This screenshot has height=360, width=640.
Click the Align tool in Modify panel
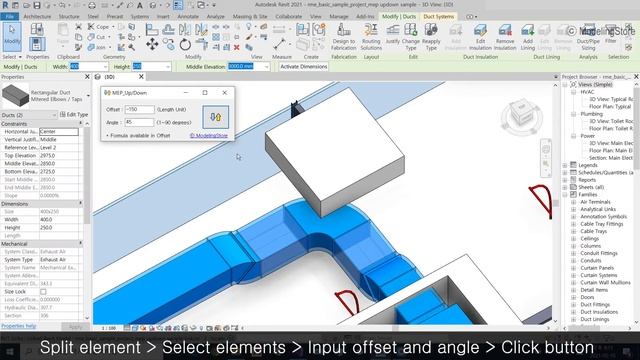click(152, 29)
